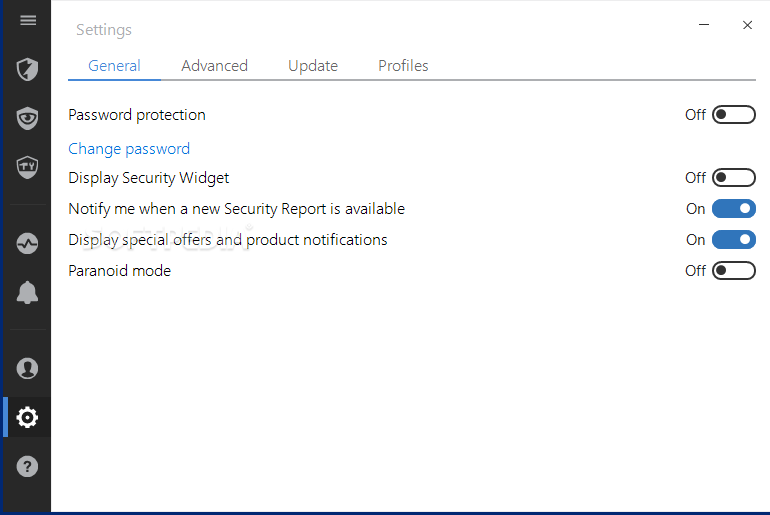Open the Protection shield icon
This screenshot has height=515, width=770.
[28, 69]
